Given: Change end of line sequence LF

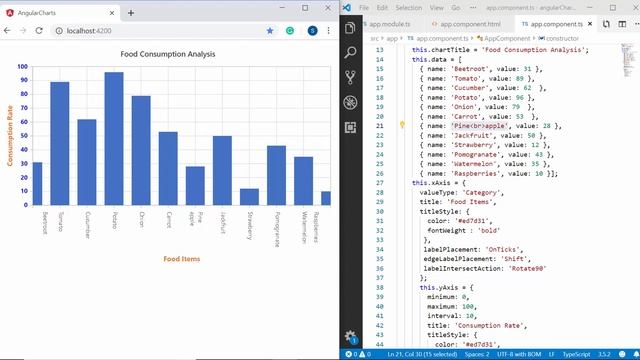Looking at the screenshot, I should pyautogui.click(x=551, y=354).
